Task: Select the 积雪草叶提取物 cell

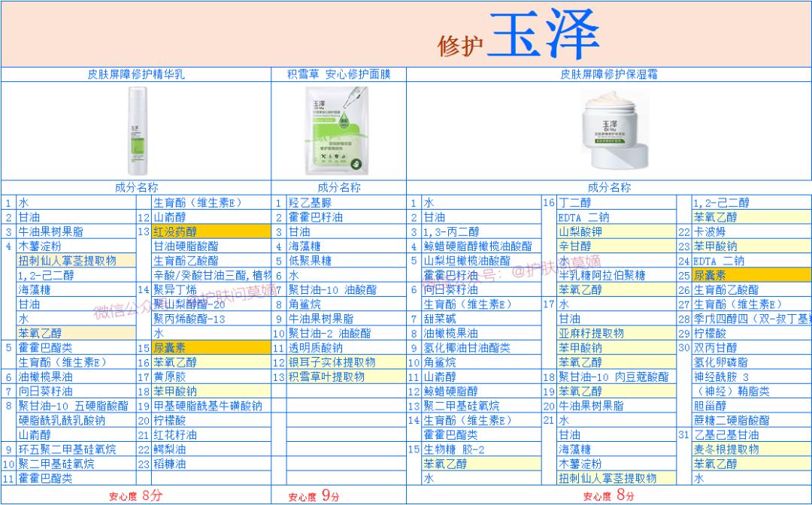Action: (347, 376)
